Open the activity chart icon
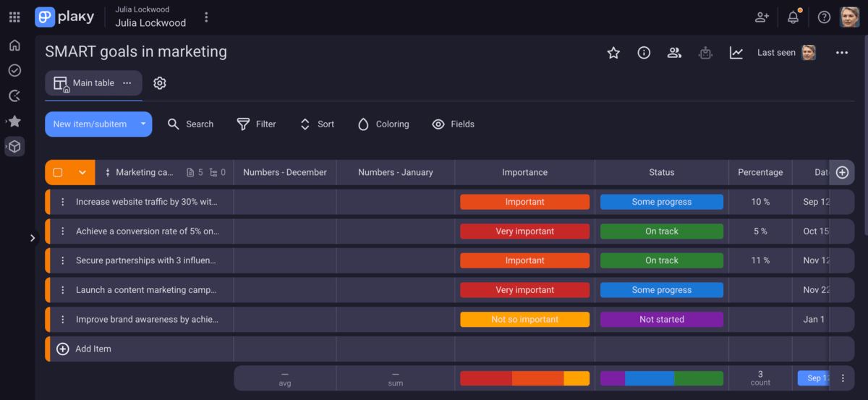The image size is (868, 400). [x=736, y=53]
